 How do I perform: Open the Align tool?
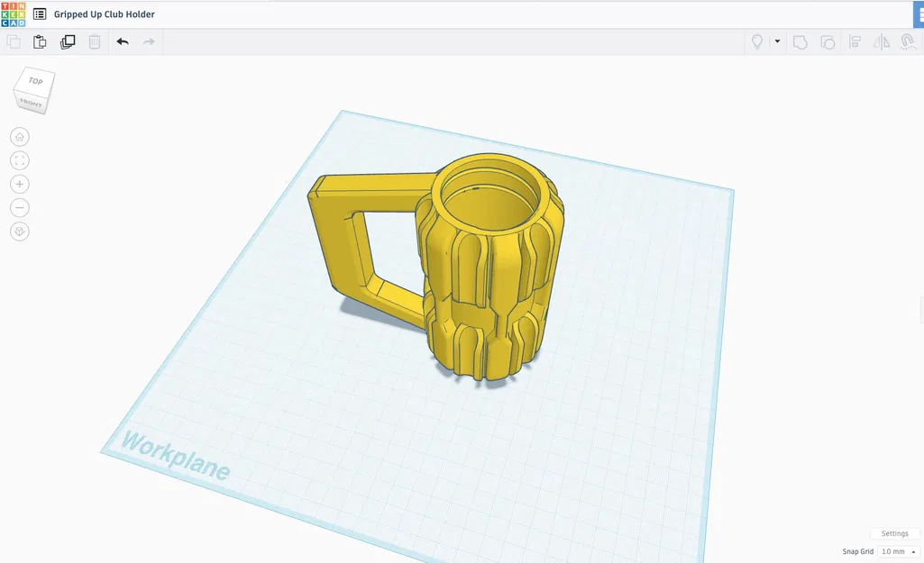pyautogui.click(x=855, y=41)
